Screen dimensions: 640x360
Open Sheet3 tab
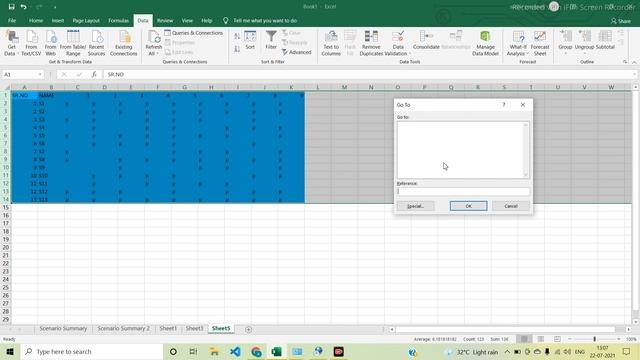pos(194,329)
